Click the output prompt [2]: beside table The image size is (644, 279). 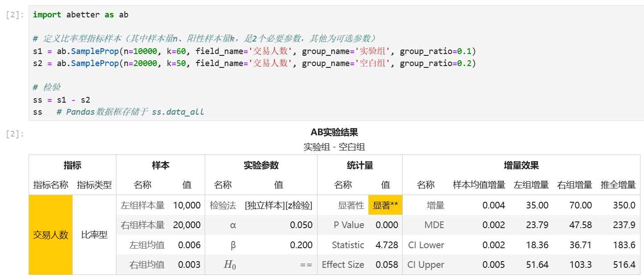(x=15, y=133)
